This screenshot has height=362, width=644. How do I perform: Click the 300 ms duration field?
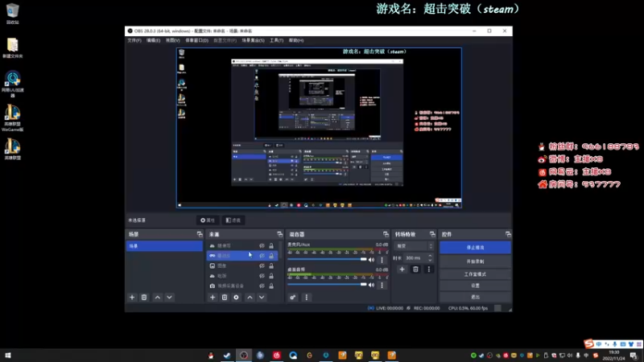(x=415, y=257)
